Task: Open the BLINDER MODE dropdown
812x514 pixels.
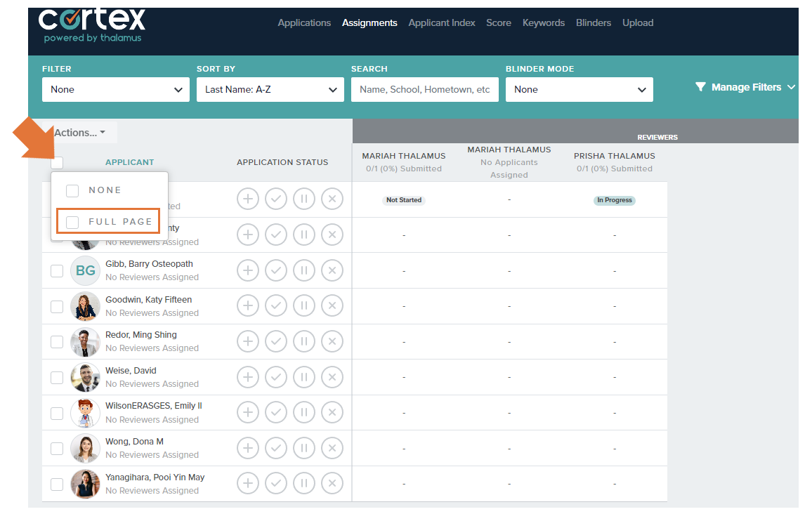Action: point(579,89)
